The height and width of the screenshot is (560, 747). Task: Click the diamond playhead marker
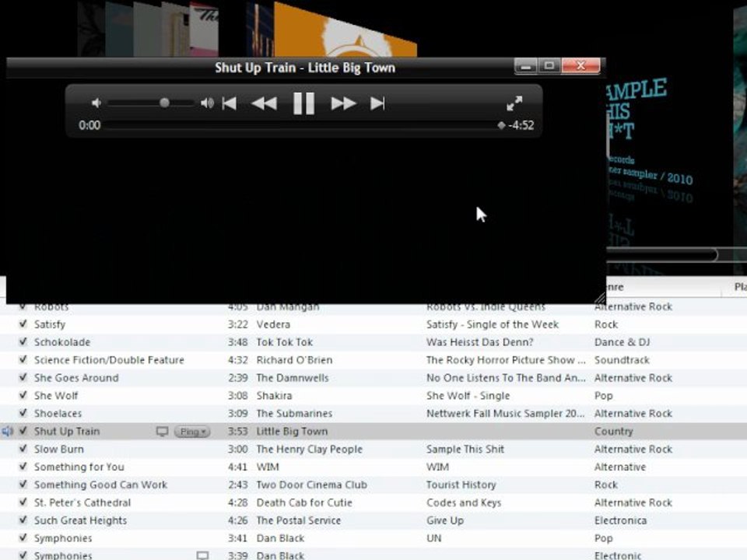[501, 126]
